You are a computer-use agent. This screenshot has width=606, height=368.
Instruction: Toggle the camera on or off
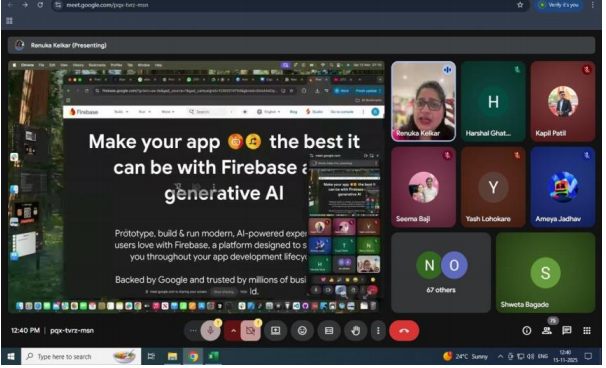point(250,332)
